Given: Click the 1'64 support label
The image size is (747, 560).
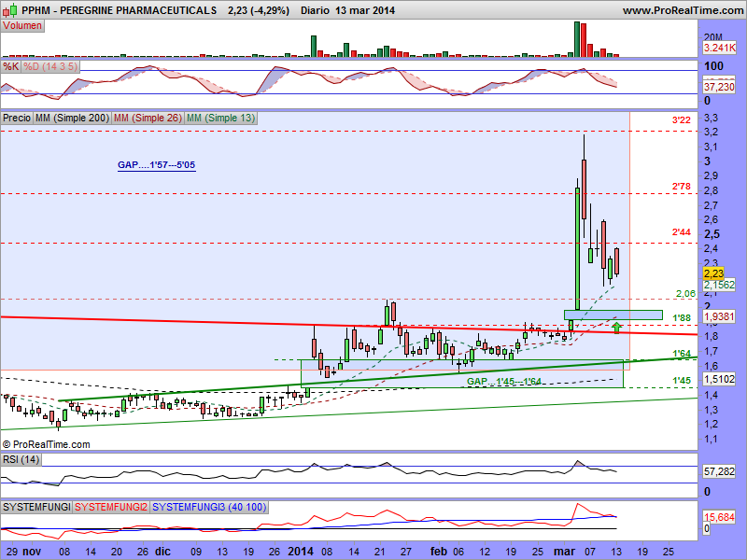Looking at the screenshot, I should point(682,354).
